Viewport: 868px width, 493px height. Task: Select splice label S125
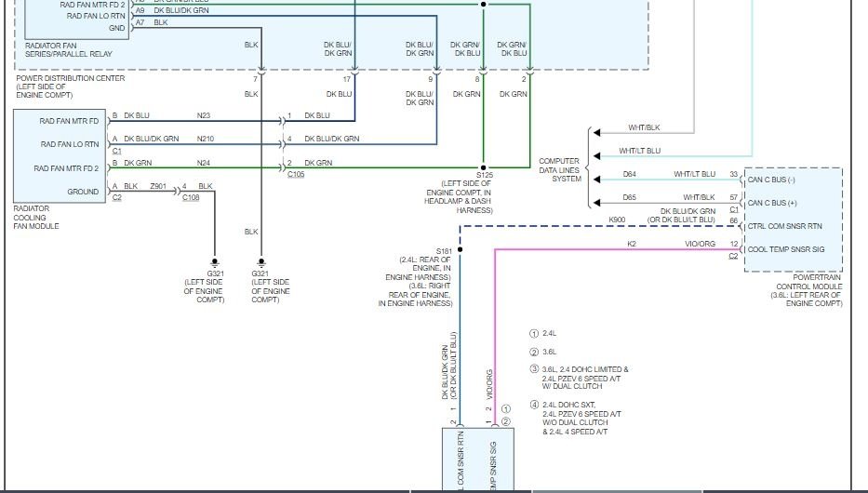click(485, 175)
